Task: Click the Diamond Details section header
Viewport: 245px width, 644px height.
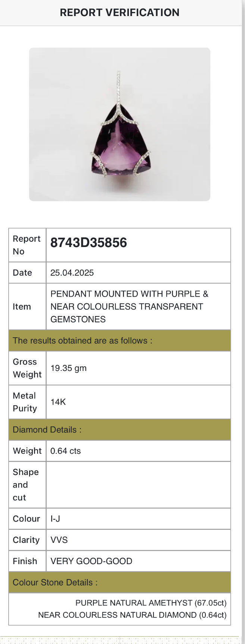Action: click(x=47, y=430)
